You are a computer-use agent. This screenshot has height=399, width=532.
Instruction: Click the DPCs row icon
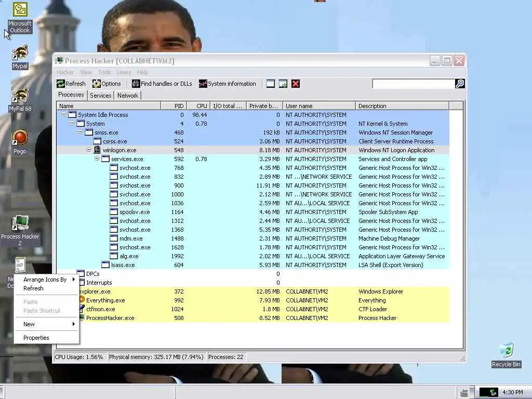click(81, 273)
